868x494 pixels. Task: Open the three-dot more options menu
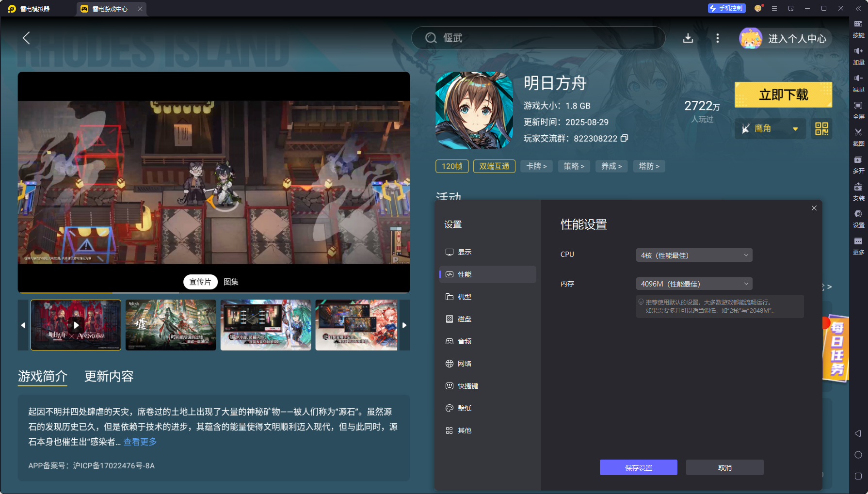click(x=718, y=38)
